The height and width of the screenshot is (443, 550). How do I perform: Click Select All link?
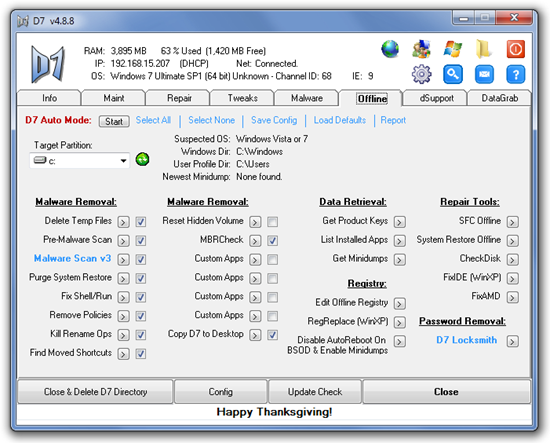(153, 120)
